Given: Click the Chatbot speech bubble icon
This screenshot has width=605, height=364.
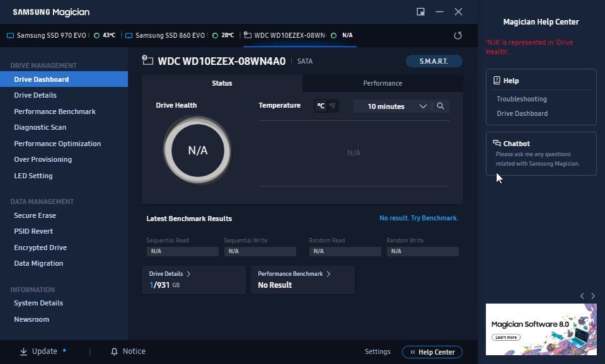Looking at the screenshot, I should pos(497,143).
